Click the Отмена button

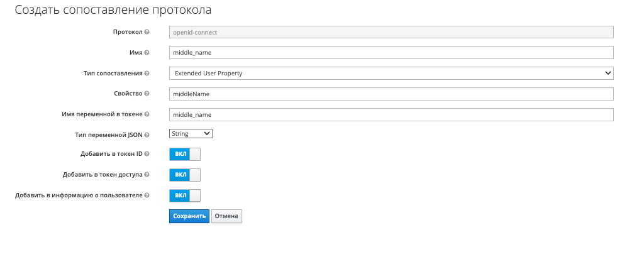[226, 216]
